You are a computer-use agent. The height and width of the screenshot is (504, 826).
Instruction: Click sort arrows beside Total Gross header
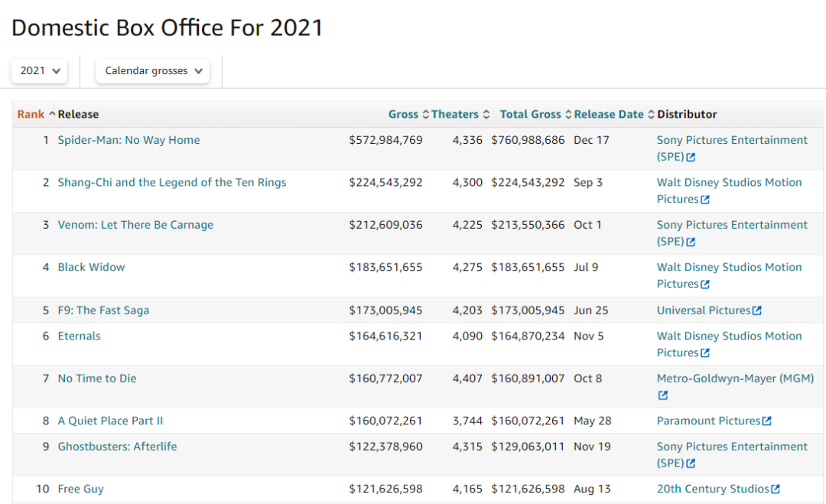[568, 115]
